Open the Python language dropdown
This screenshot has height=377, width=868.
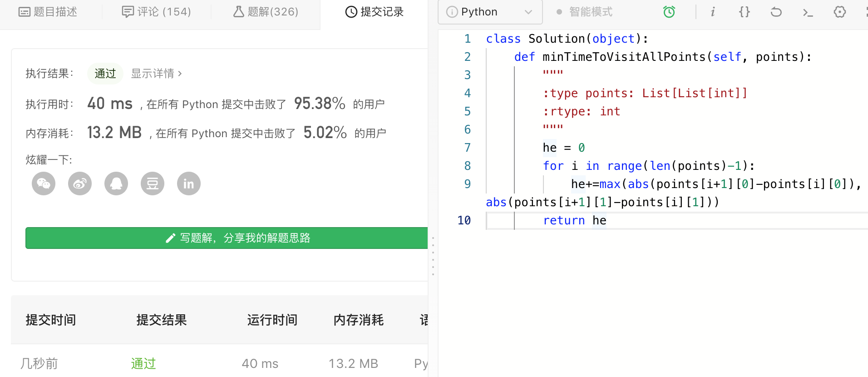490,12
